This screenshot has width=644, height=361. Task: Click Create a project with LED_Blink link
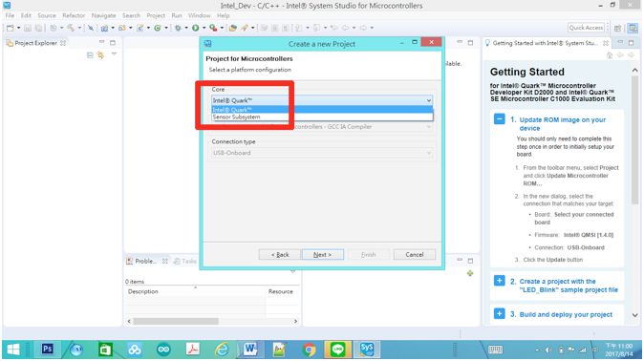tap(569, 286)
